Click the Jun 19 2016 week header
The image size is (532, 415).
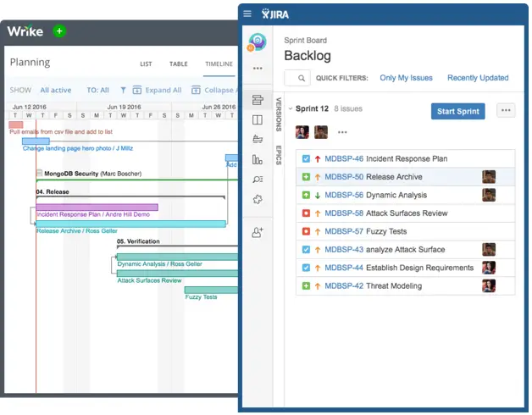coord(124,107)
